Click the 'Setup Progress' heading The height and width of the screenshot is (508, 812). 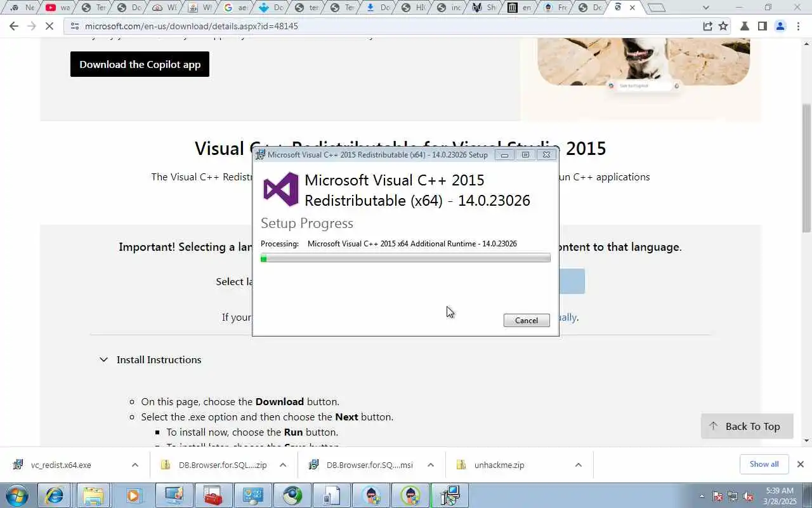pos(307,224)
